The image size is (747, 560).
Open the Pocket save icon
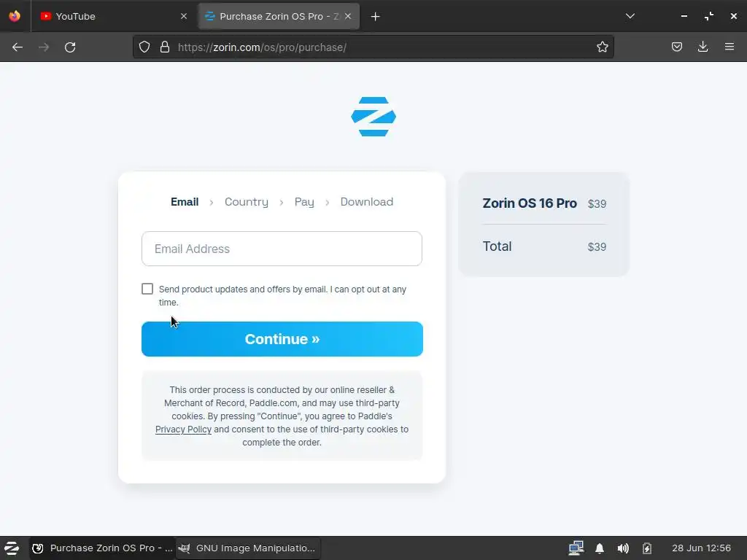[676, 47]
